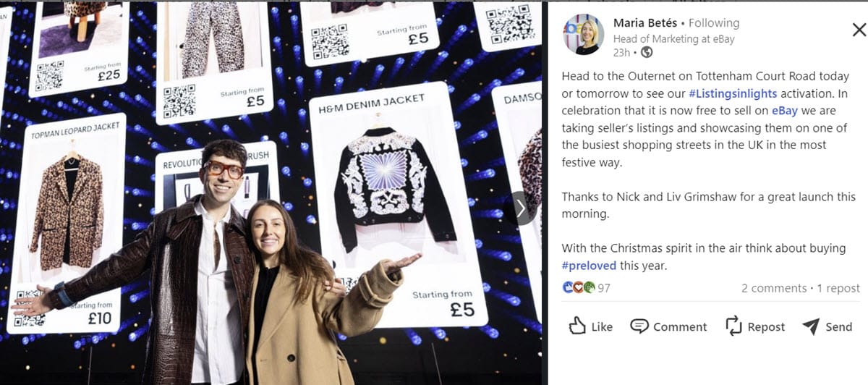Close the post viewer with X icon
The image size is (868, 385).
point(859,30)
